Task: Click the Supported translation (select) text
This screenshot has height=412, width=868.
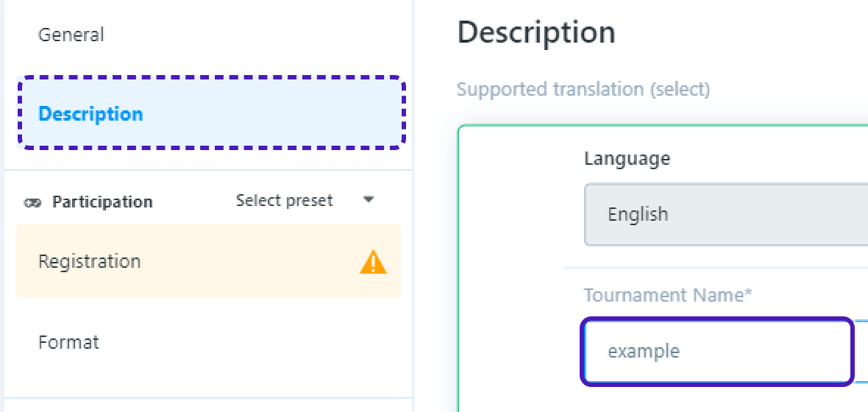Action: pos(583,90)
